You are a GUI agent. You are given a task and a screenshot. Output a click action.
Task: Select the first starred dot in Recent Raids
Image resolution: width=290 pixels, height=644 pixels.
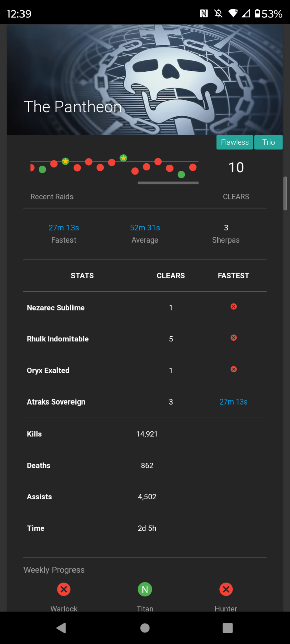tap(65, 161)
